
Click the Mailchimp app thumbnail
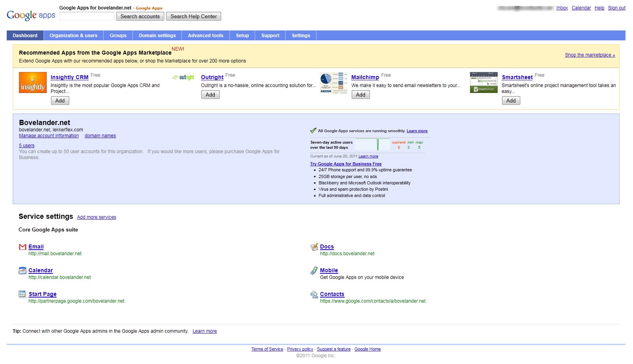point(334,83)
